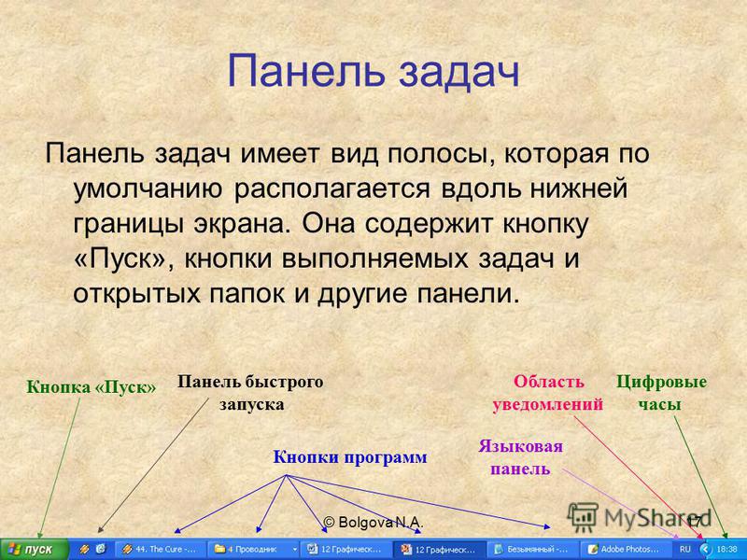Viewport: 747px width, 560px height.
Task: Open the '4 Проводник' taskbar group
Action: 253,550
